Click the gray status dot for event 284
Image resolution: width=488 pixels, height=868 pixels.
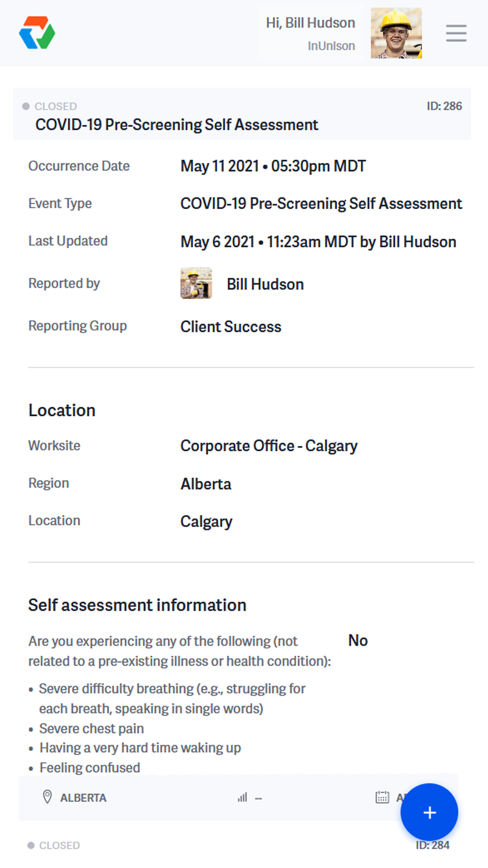pyautogui.click(x=31, y=845)
